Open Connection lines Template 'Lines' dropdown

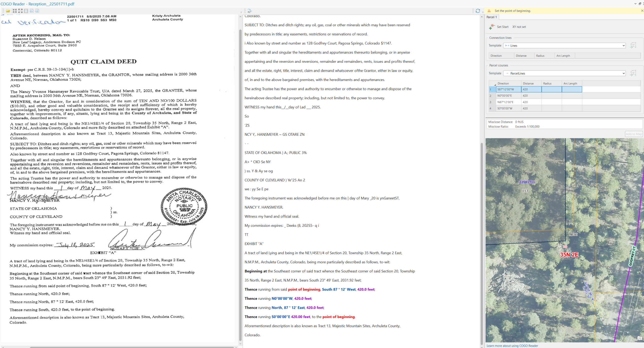pos(564,46)
